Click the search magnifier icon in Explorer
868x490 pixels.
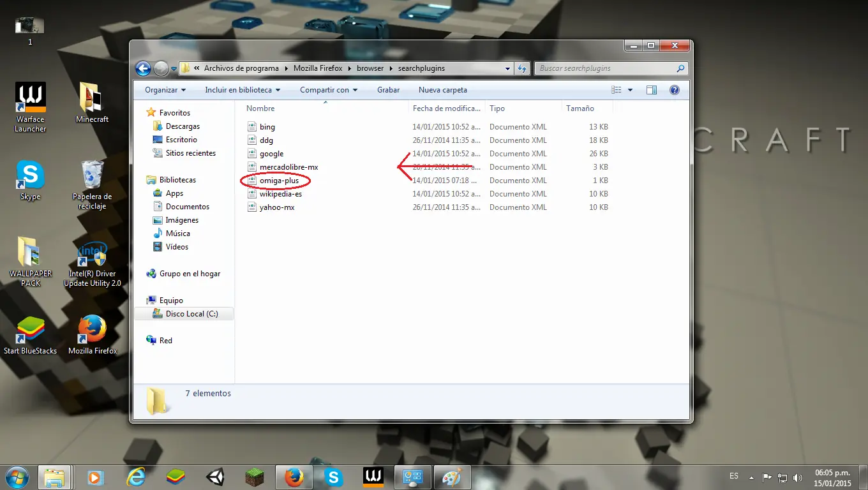coord(681,68)
